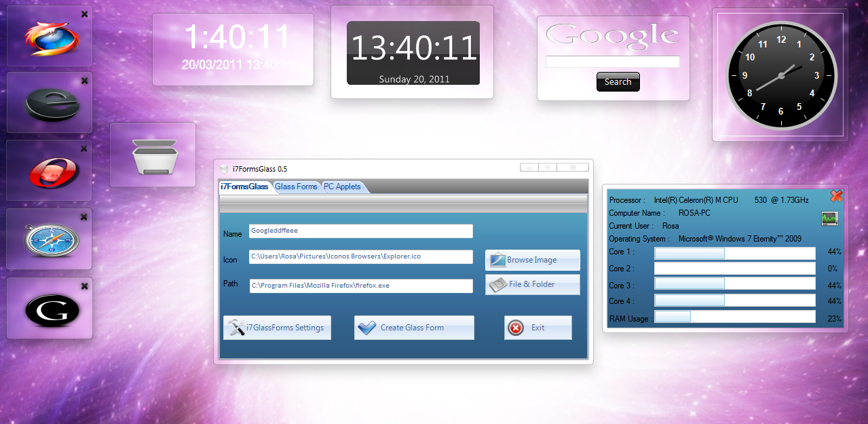Open the black Google G glass form
The height and width of the screenshot is (424, 868).
point(52,310)
